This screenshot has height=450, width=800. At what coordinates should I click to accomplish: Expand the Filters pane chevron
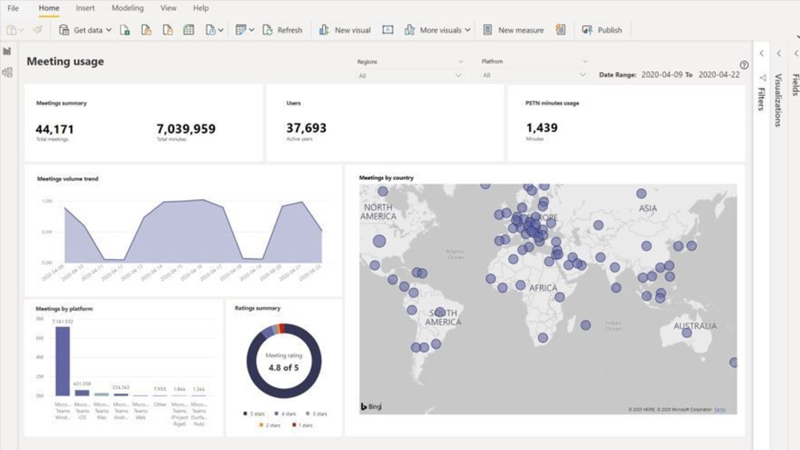[762, 54]
